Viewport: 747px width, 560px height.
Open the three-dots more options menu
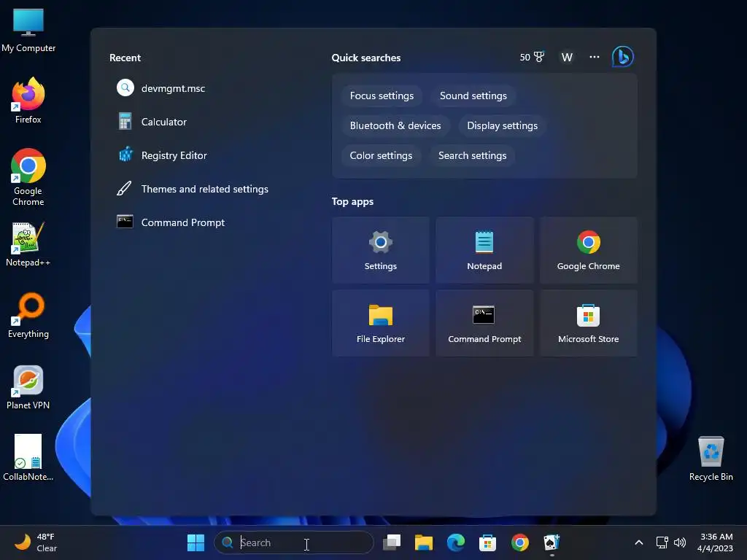[x=594, y=57]
